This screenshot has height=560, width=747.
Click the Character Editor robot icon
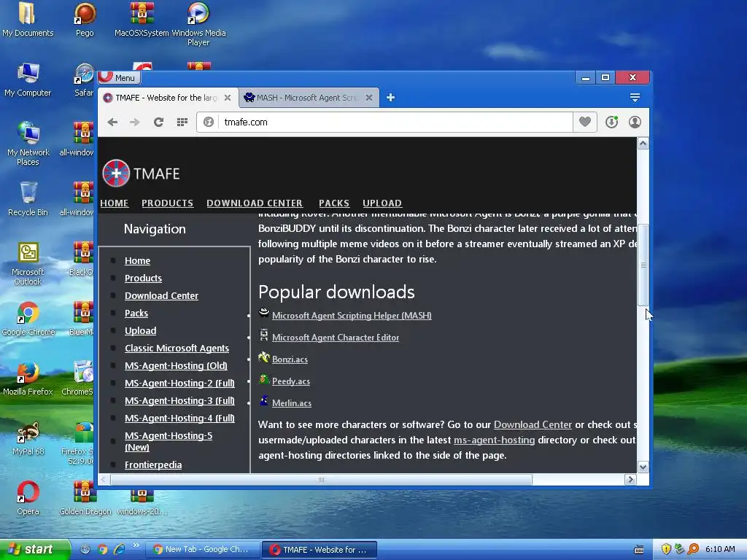click(x=263, y=335)
